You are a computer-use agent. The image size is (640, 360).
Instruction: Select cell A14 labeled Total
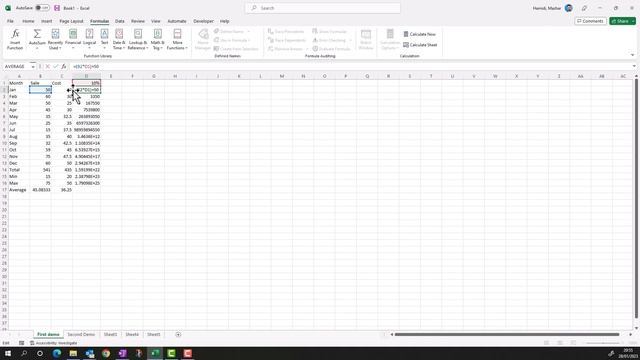(x=19, y=170)
